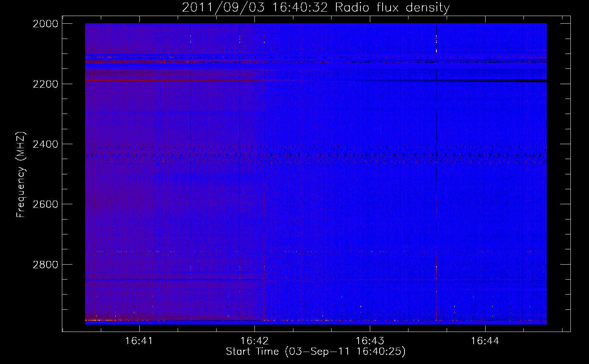Click the 2000 frequency axis label
Screen dimensions: 589x364
46,24
